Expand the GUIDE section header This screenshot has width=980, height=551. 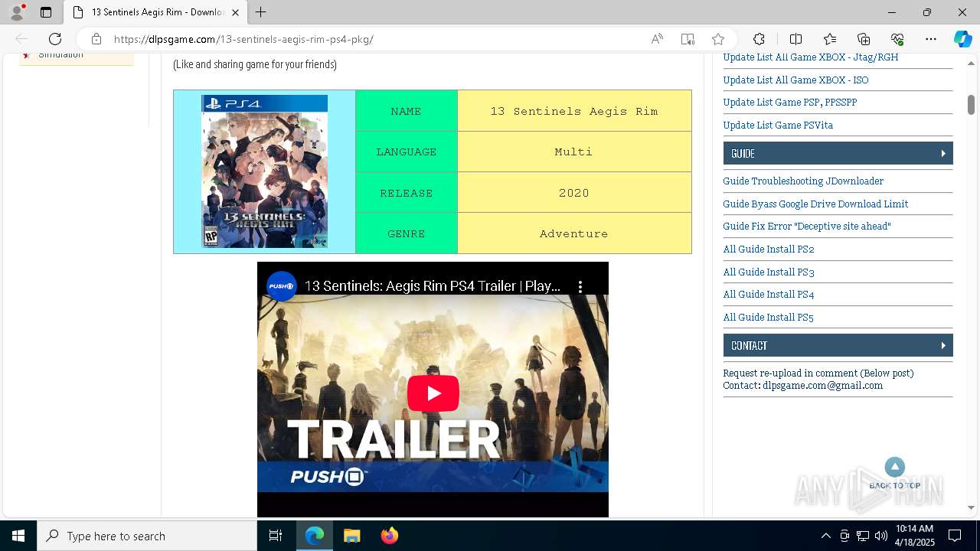pos(838,153)
